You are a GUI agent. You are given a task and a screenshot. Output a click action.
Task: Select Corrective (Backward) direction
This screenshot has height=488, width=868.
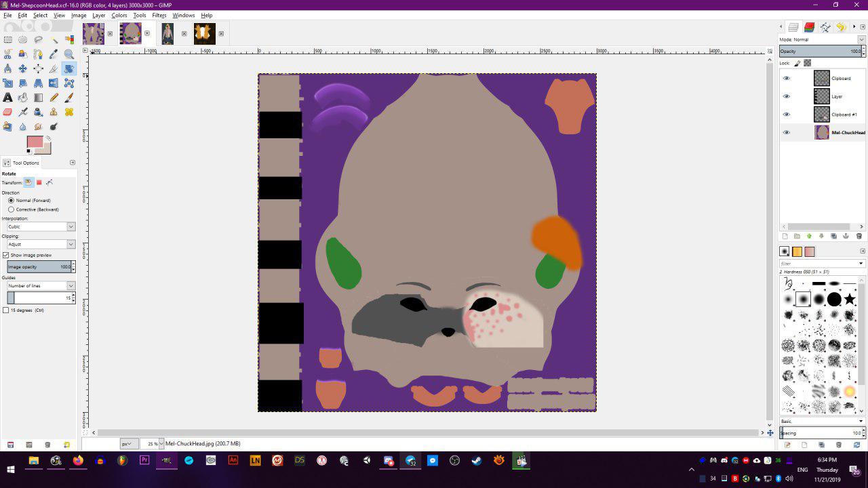point(11,209)
